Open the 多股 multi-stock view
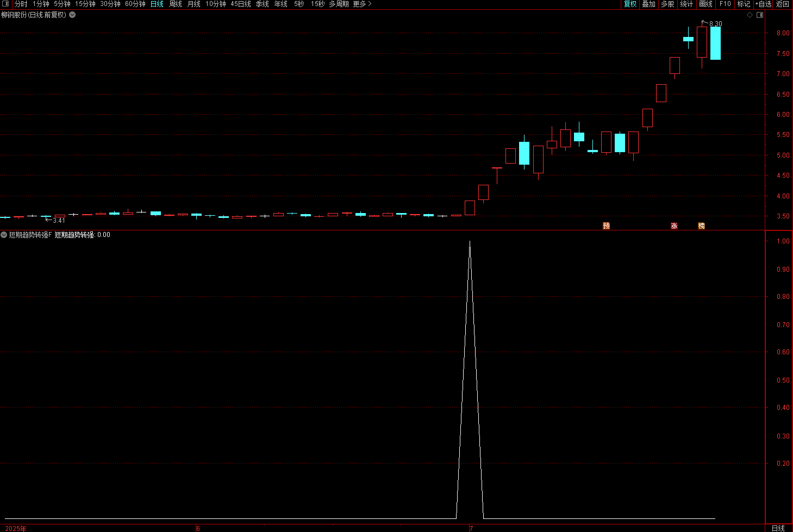Screen dimensions: 793x532 (667, 4)
